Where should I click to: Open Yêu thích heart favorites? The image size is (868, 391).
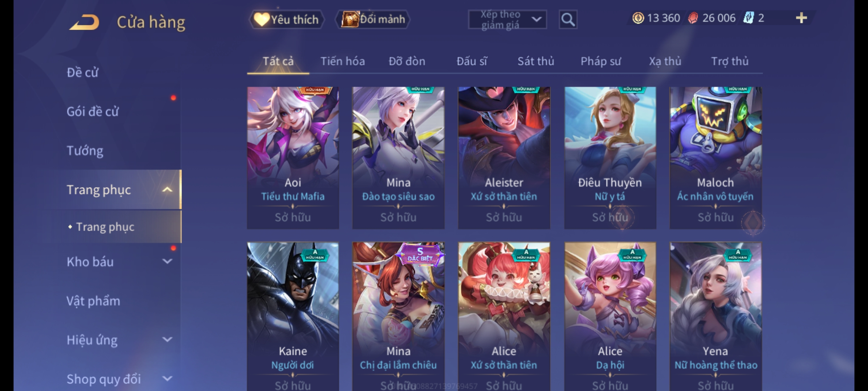click(286, 20)
